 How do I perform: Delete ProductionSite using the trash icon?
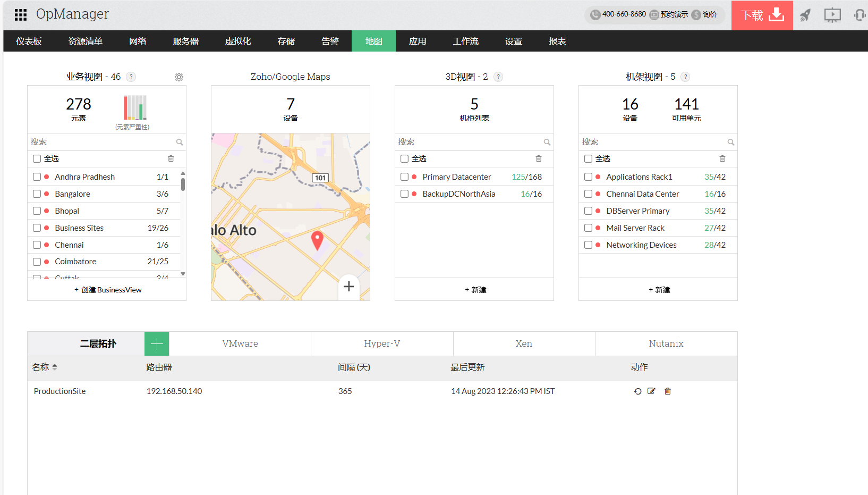pos(668,391)
